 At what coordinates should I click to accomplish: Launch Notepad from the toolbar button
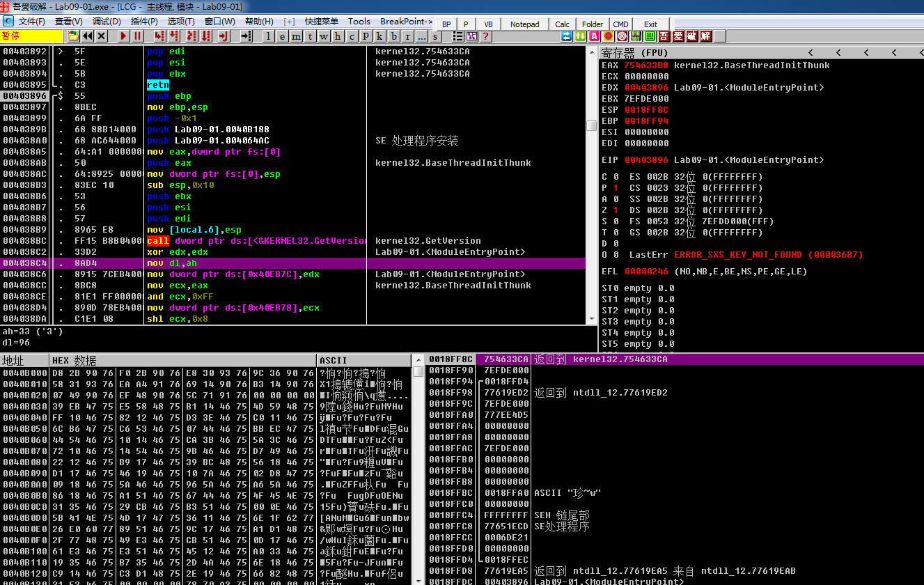[x=524, y=24]
